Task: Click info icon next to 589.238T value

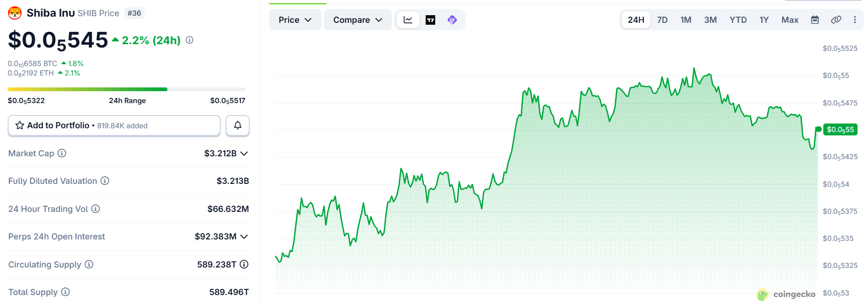Action: coord(244,264)
